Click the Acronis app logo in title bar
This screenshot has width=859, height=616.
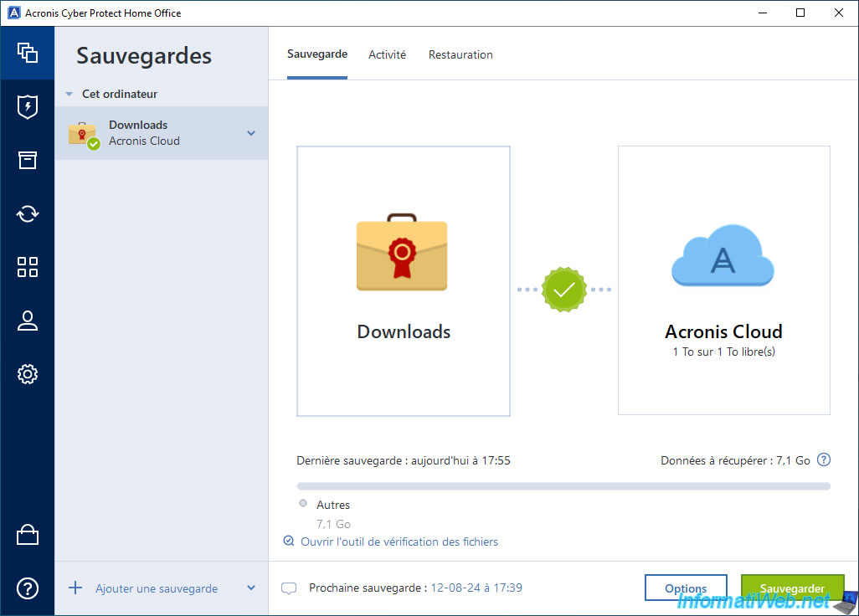14,13
